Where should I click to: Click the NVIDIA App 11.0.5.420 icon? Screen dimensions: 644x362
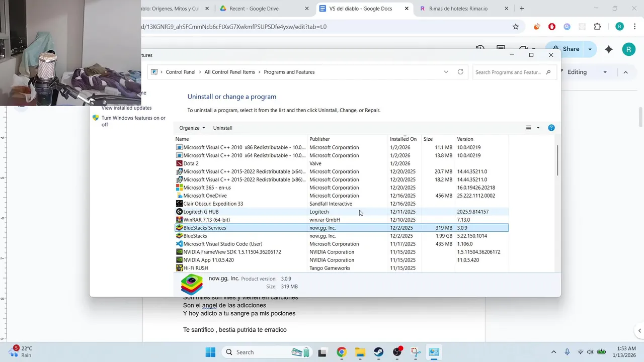[179, 260]
